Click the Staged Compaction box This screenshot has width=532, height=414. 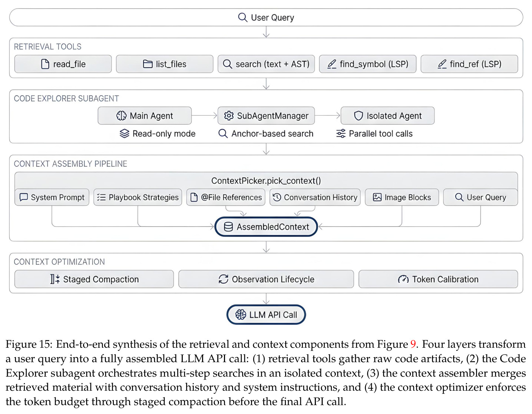(x=94, y=279)
